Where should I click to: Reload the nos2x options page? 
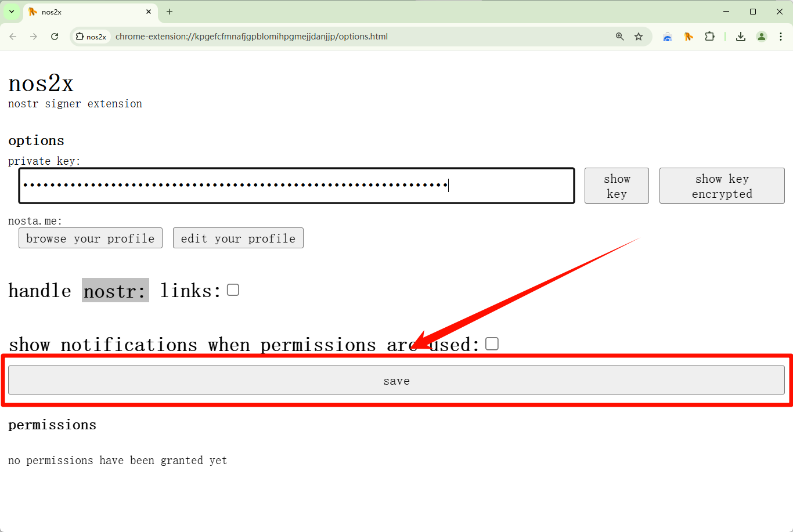(55, 37)
